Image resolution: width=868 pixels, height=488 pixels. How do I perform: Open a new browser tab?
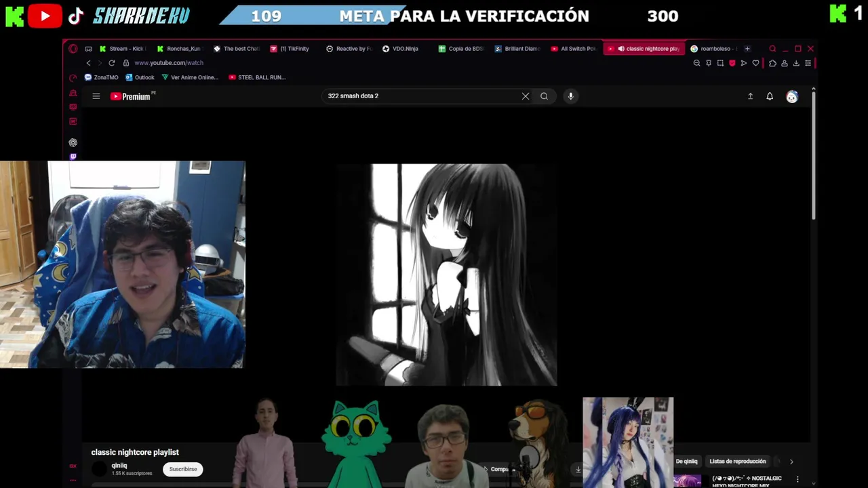tap(747, 49)
